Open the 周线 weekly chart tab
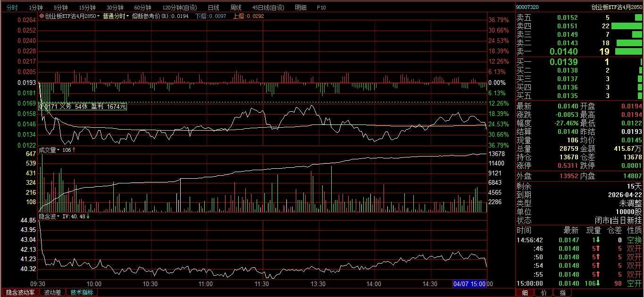This screenshot has width=644, height=297. 235,8
